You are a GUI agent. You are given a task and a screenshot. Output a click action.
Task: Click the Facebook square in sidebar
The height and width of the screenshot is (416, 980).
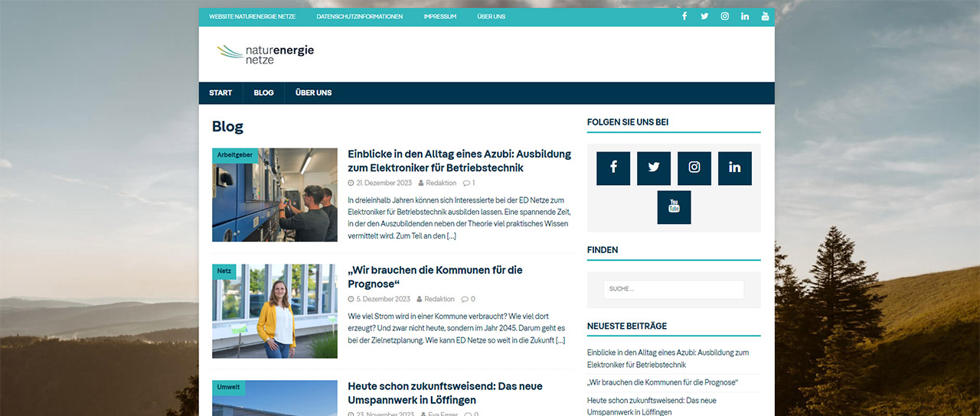pyautogui.click(x=613, y=168)
